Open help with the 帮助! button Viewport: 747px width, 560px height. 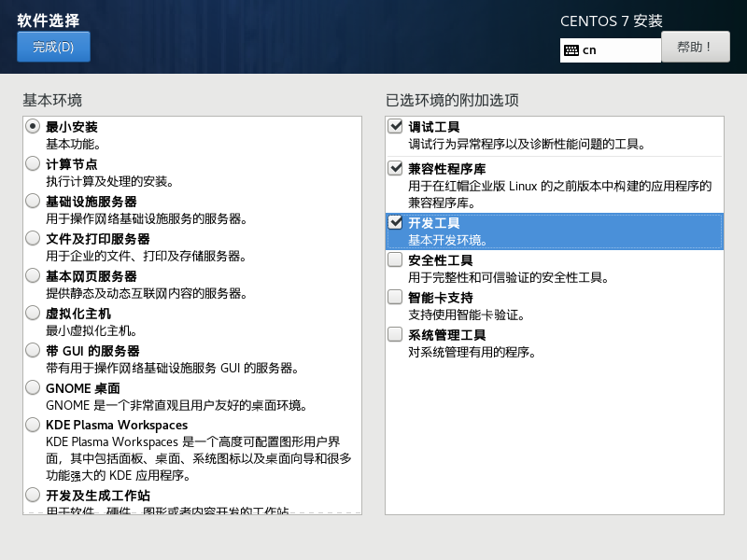(695, 47)
